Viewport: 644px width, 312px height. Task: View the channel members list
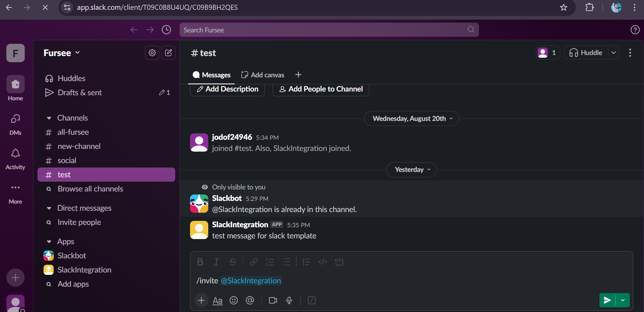point(548,53)
